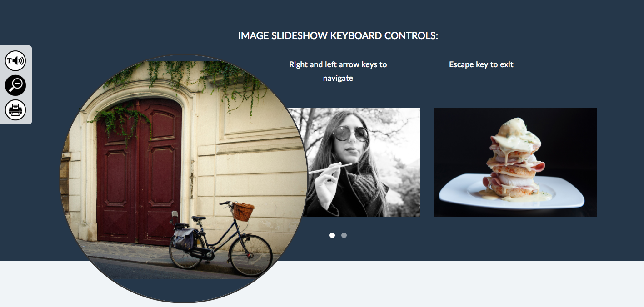Click the printer icon to print
Screen dimensions: 644x307
click(x=15, y=110)
